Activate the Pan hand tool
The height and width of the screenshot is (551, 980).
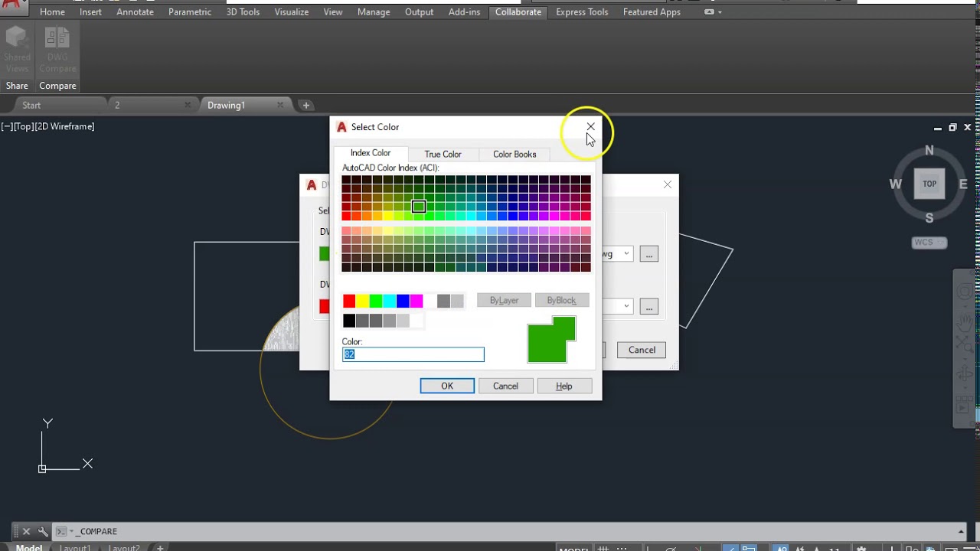(965, 321)
